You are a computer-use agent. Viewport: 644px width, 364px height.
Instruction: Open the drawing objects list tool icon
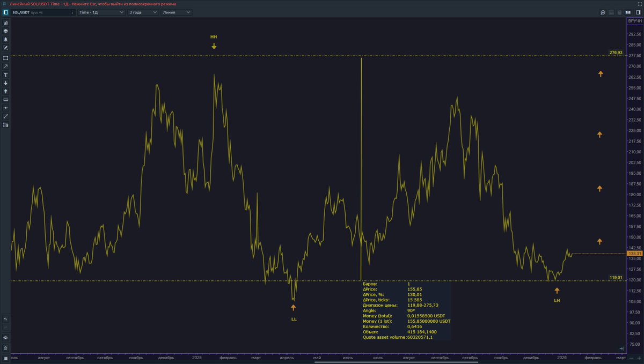[5, 124]
